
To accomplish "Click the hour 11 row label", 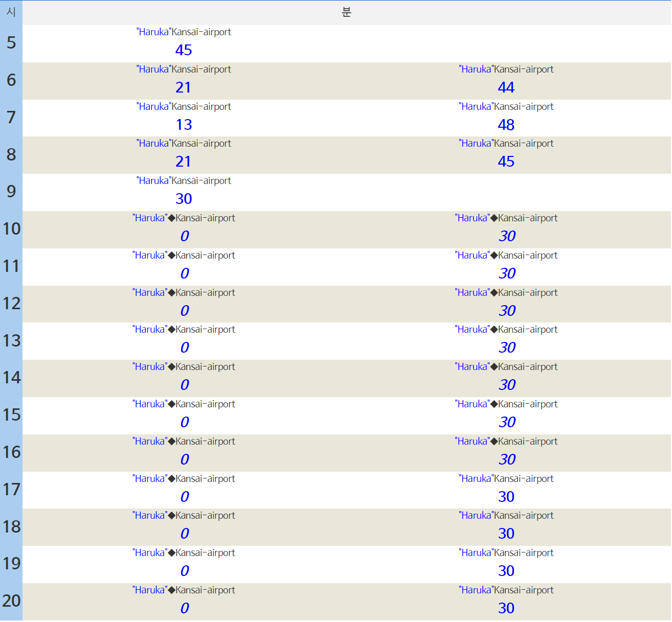I will tap(11, 266).
